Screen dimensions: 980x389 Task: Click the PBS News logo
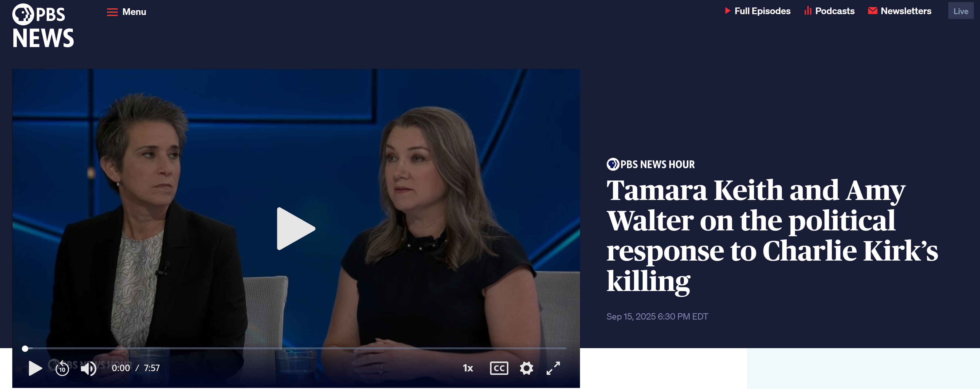point(43,26)
